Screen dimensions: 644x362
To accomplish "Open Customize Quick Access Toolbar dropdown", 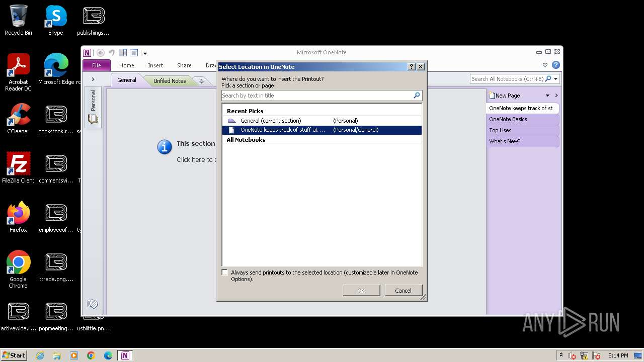I will point(145,53).
